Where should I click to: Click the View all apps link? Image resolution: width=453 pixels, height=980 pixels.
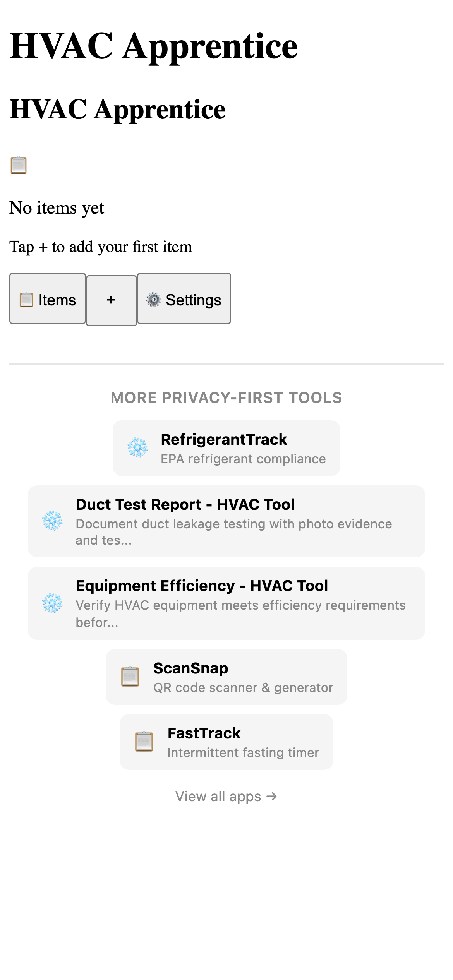226,796
